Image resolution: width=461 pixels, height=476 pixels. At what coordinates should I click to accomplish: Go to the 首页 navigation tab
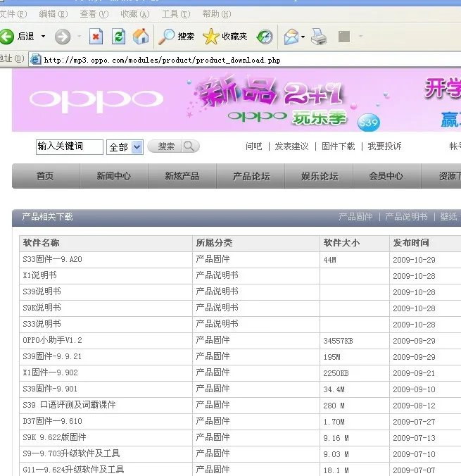pyautogui.click(x=46, y=176)
